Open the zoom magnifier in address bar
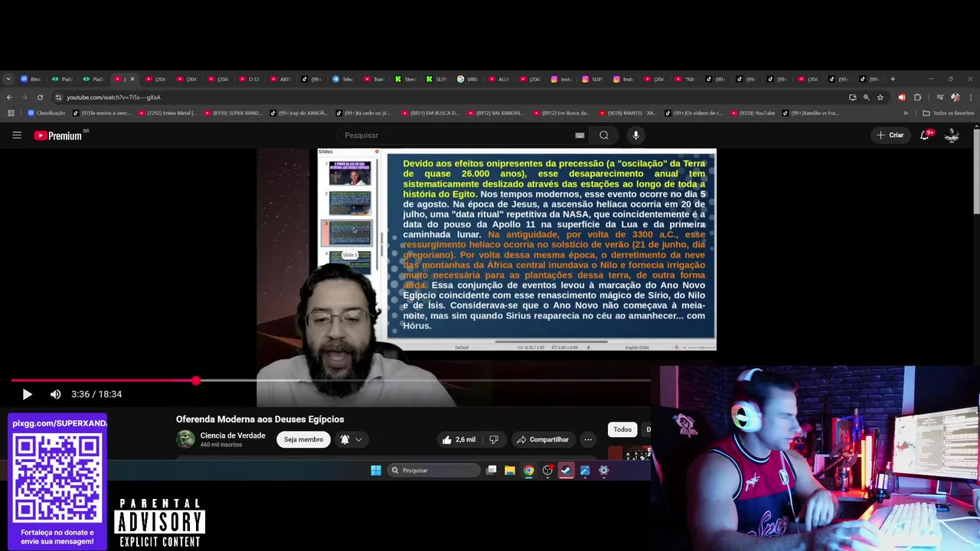Image resolution: width=980 pixels, height=551 pixels. [866, 97]
